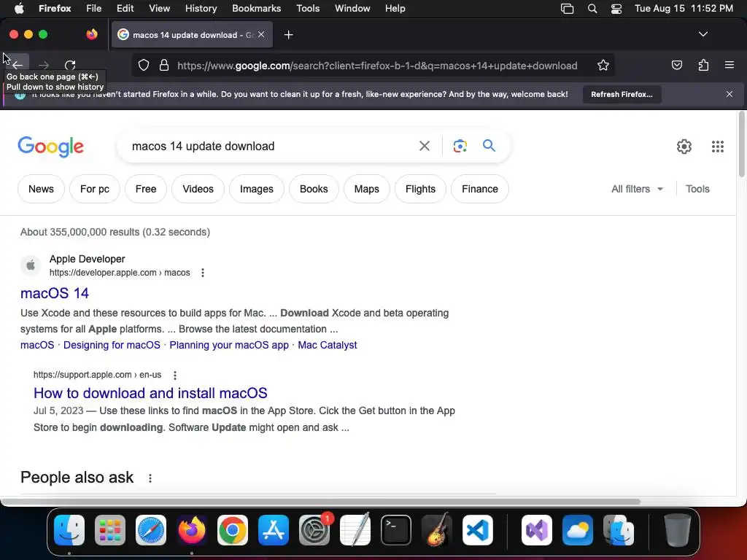The width and height of the screenshot is (747, 560).
Task: Launch Visual Studio Code from Dock
Action: pyautogui.click(x=477, y=530)
